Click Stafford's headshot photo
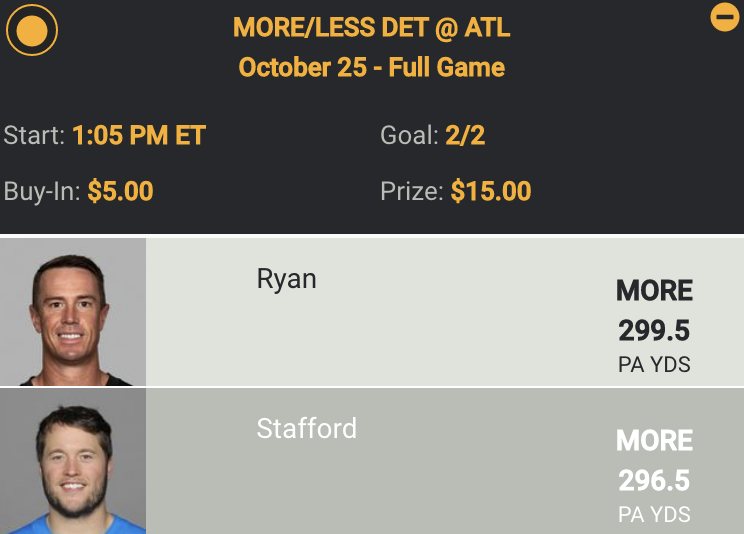 (73, 462)
